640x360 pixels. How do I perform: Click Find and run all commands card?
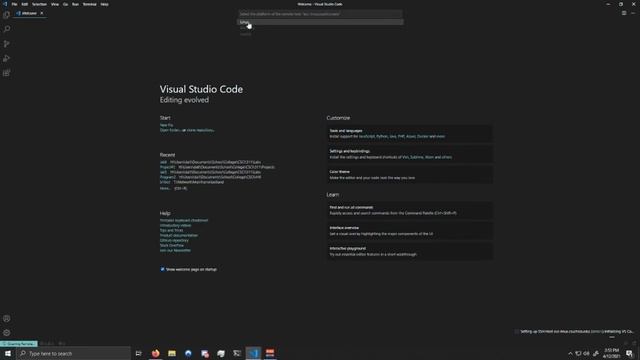pyautogui.click(x=409, y=210)
